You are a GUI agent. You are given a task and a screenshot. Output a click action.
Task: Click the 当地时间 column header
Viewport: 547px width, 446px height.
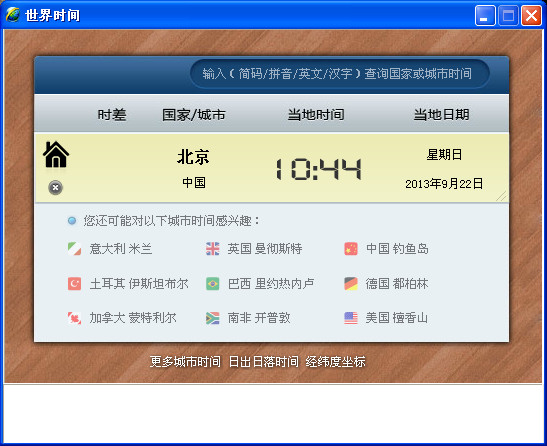coord(316,114)
